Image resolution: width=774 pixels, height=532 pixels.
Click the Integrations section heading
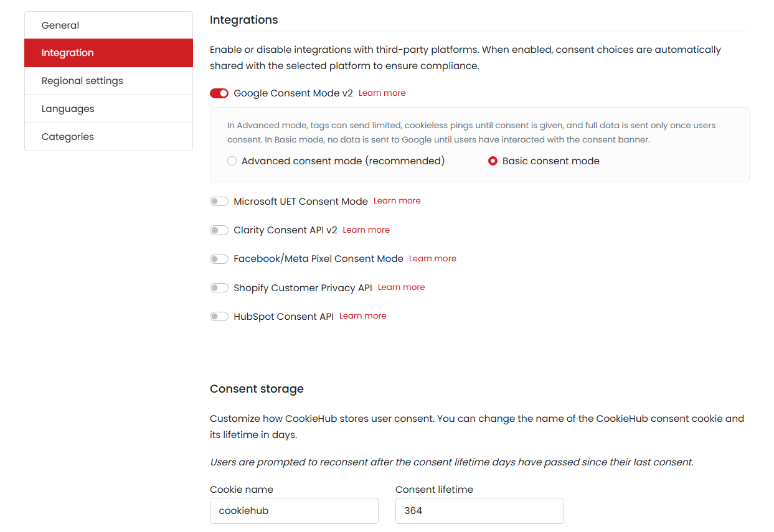tap(244, 20)
